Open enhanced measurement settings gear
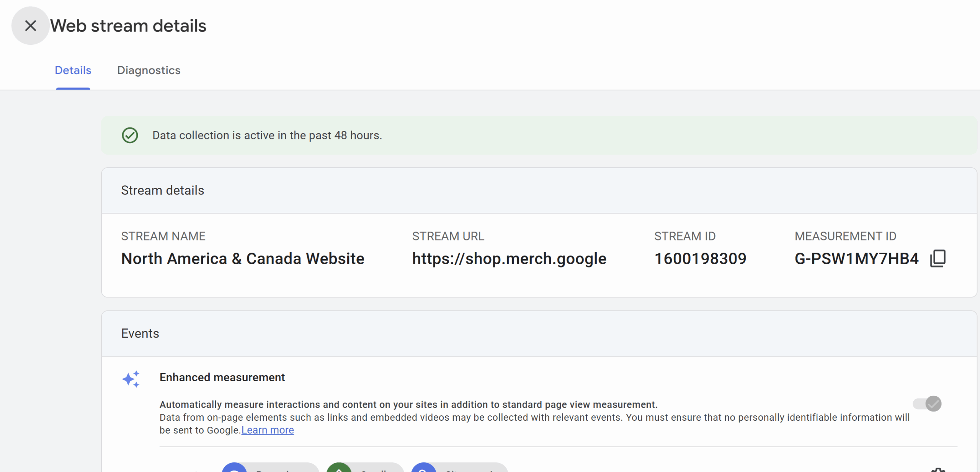 coord(938,469)
